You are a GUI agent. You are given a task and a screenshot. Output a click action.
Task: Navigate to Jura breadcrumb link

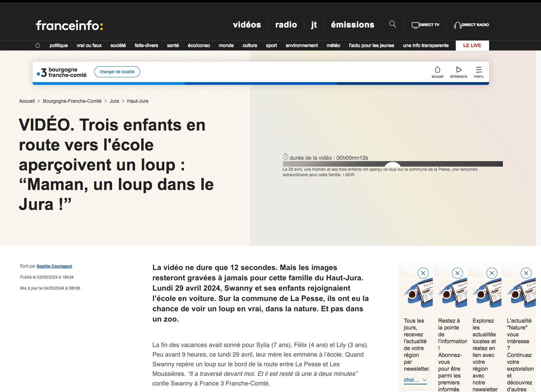coord(114,101)
